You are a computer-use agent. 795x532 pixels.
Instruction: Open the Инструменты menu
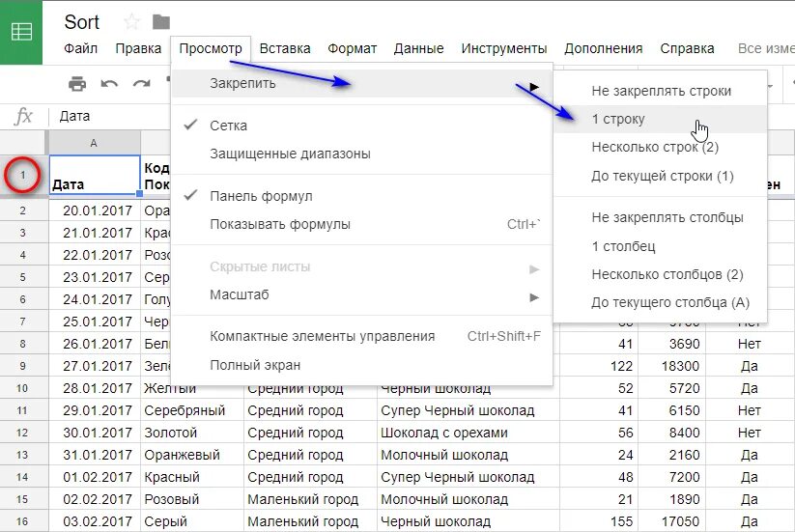504,48
